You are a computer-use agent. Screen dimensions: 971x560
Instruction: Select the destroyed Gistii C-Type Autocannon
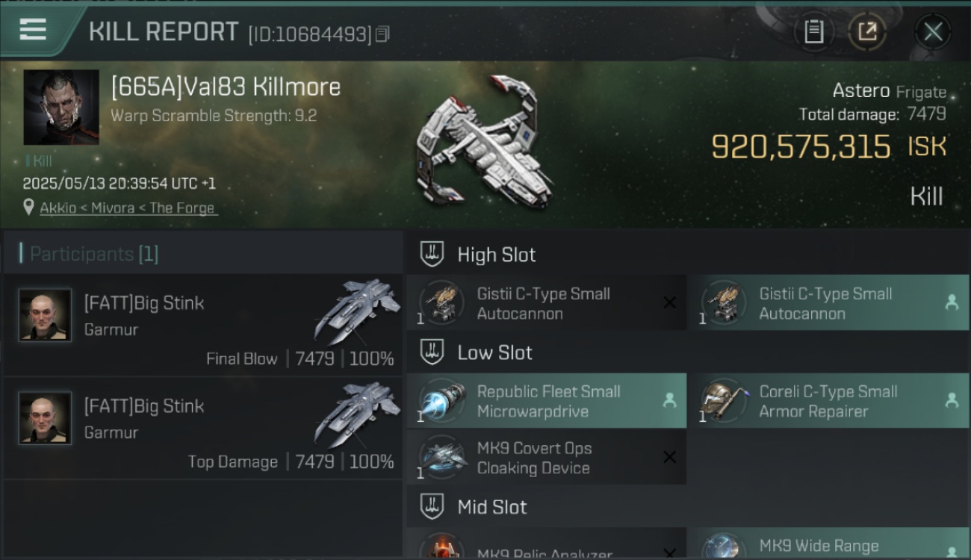pos(547,303)
